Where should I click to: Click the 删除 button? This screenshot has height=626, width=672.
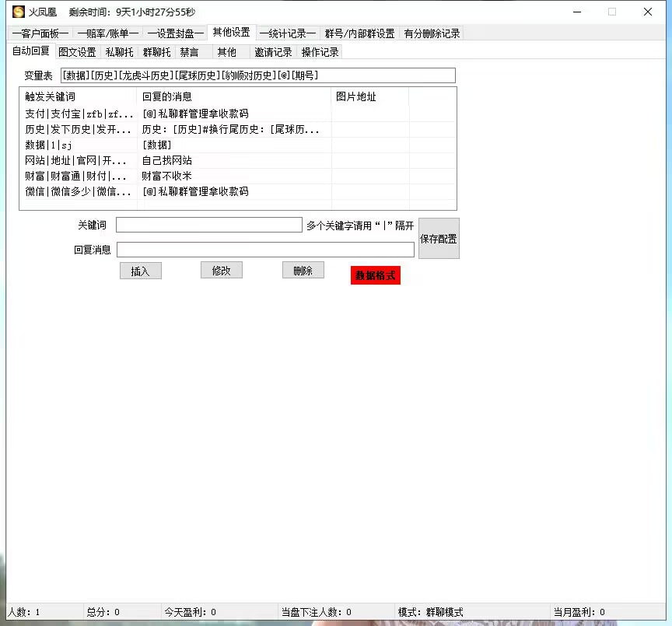click(x=303, y=271)
